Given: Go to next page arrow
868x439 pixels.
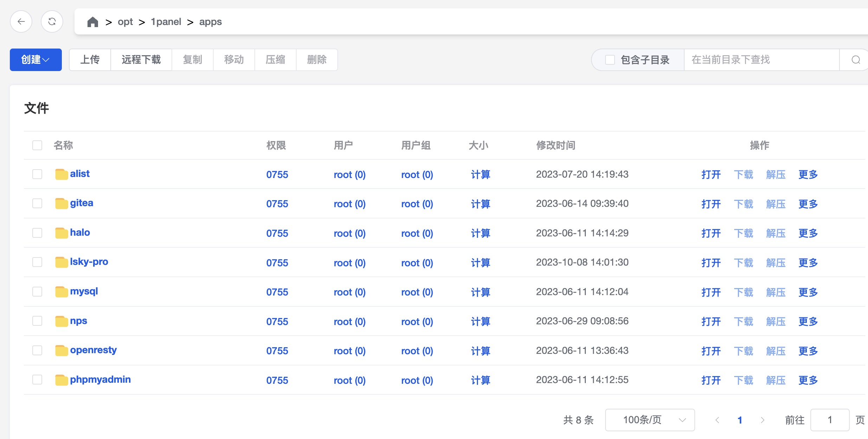Looking at the screenshot, I should coord(762,420).
